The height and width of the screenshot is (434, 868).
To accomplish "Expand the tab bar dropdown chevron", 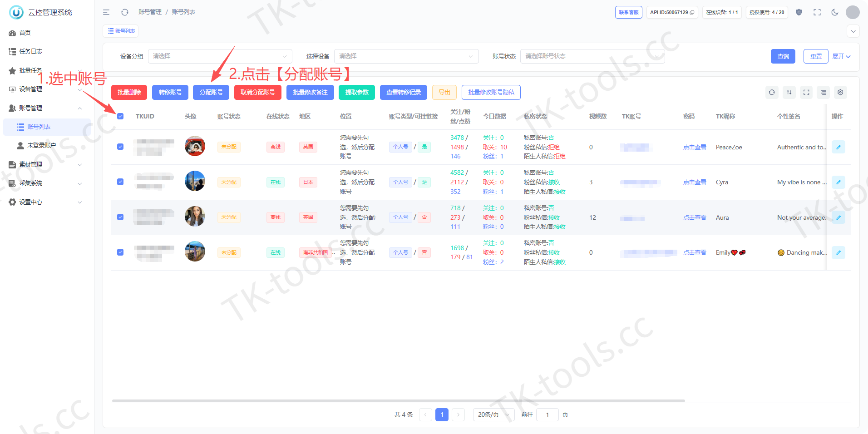I will [x=853, y=31].
